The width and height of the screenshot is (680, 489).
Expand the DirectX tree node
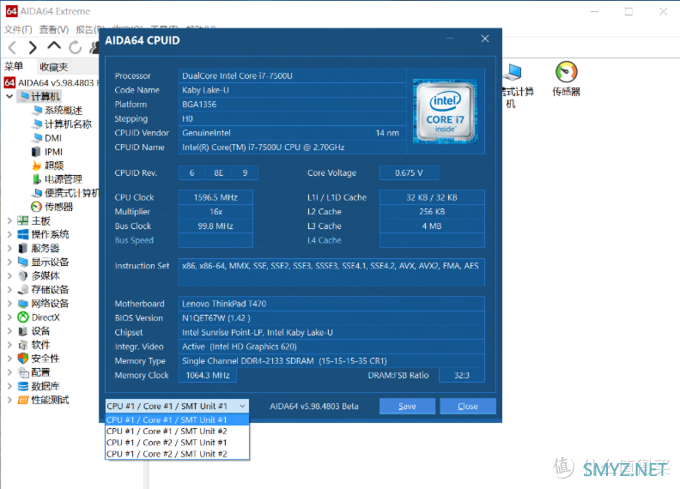click(x=10, y=317)
